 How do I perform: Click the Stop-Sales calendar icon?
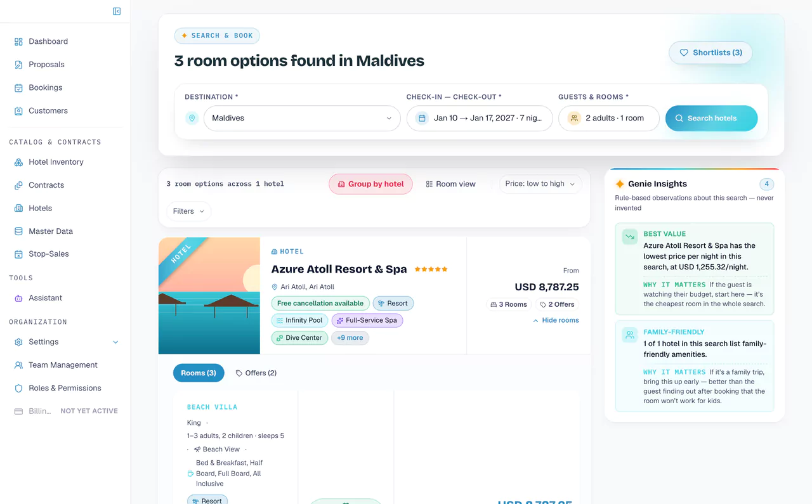pyautogui.click(x=18, y=254)
